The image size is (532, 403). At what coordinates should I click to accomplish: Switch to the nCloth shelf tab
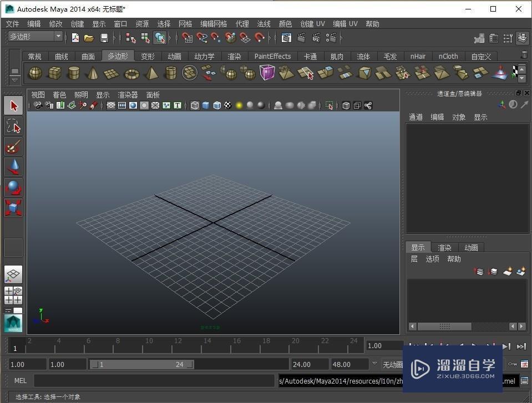[448, 56]
